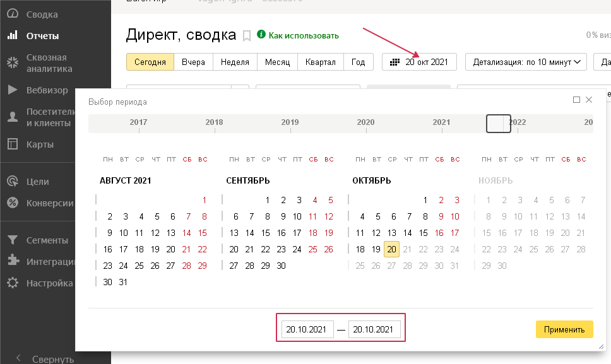
Task: Choose the Квартал period option
Action: pyautogui.click(x=320, y=62)
